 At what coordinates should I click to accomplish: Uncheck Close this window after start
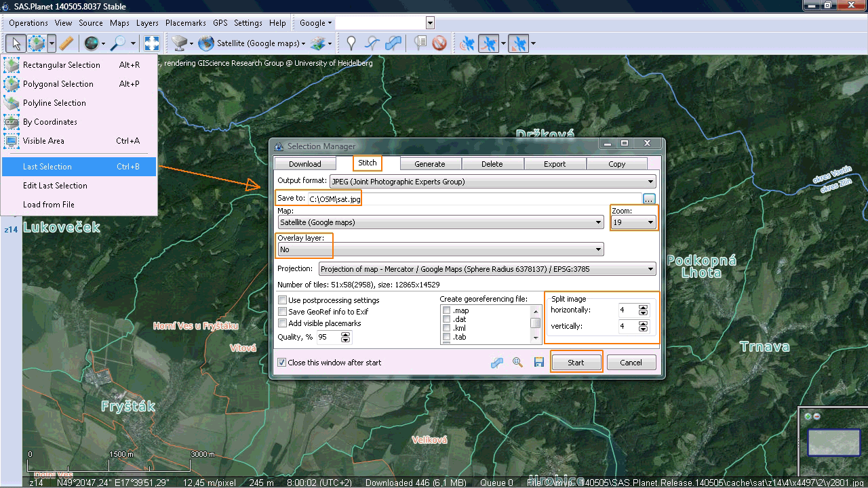point(282,363)
